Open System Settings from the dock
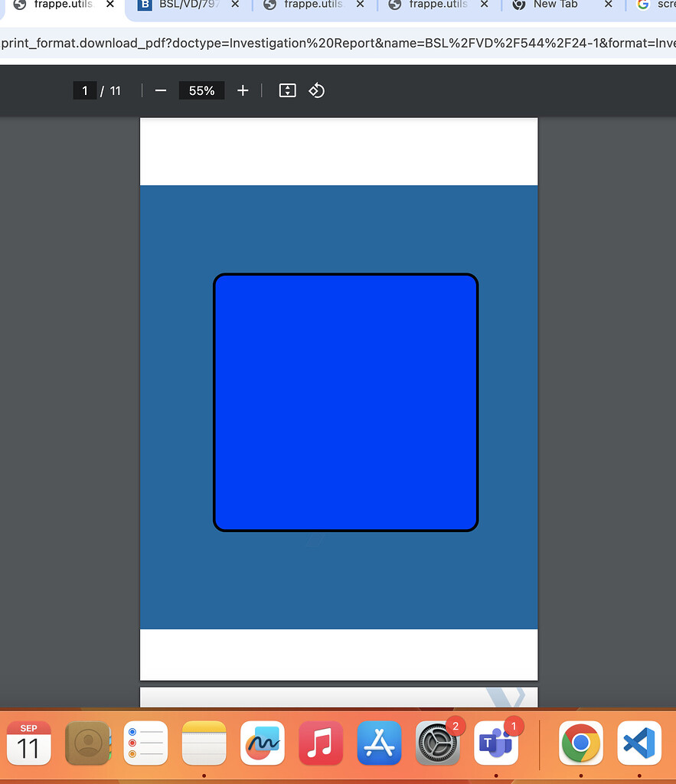This screenshot has height=784, width=676. pyautogui.click(x=437, y=743)
